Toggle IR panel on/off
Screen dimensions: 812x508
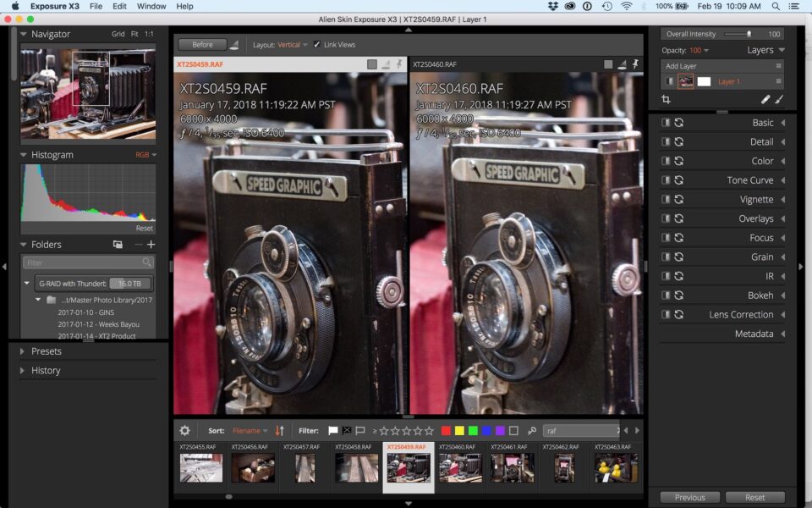point(666,276)
